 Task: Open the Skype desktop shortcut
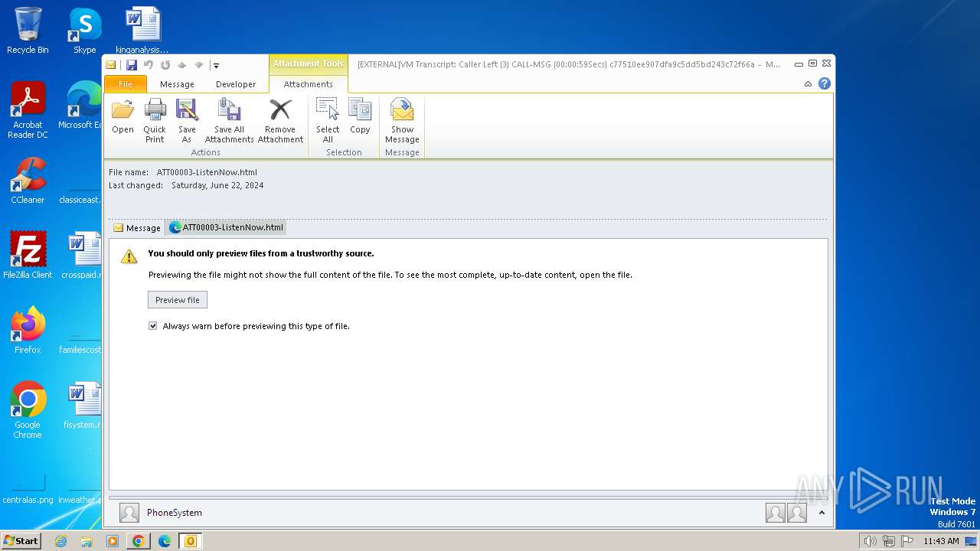click(x=85, y=31)
